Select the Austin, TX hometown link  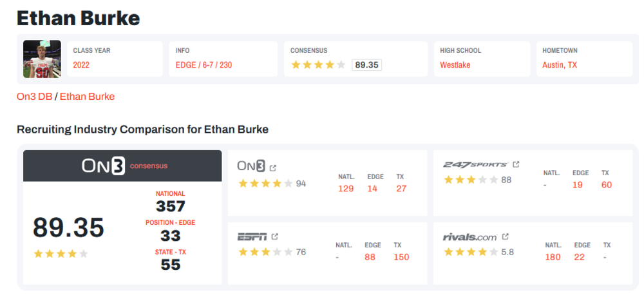point(560,65)
